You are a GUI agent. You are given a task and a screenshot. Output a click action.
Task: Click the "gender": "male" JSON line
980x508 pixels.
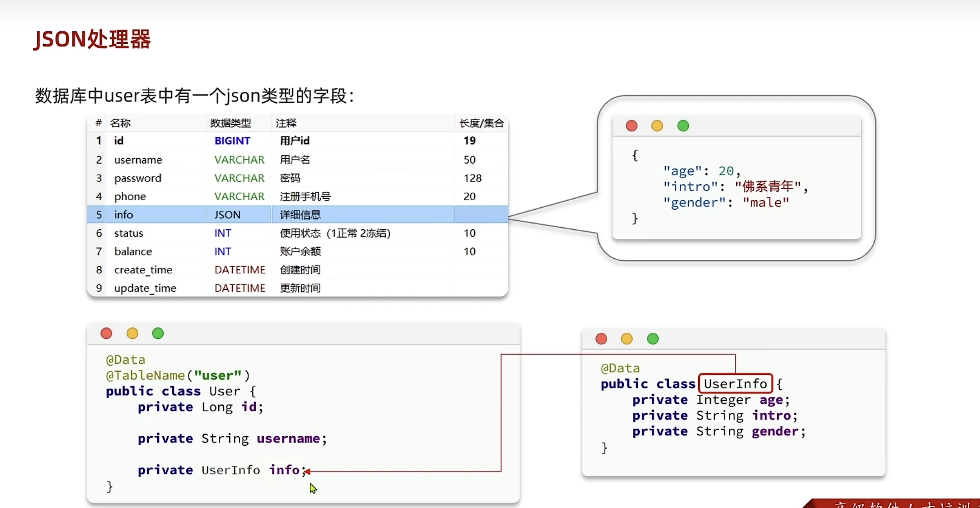[726, 202]
